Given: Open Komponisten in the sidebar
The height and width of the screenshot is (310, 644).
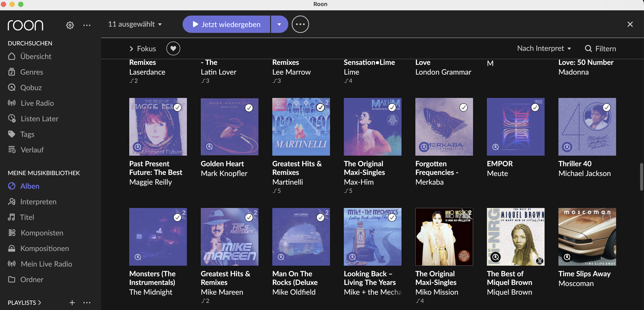Looking at the screenshot, I should (x=41, y=233).
